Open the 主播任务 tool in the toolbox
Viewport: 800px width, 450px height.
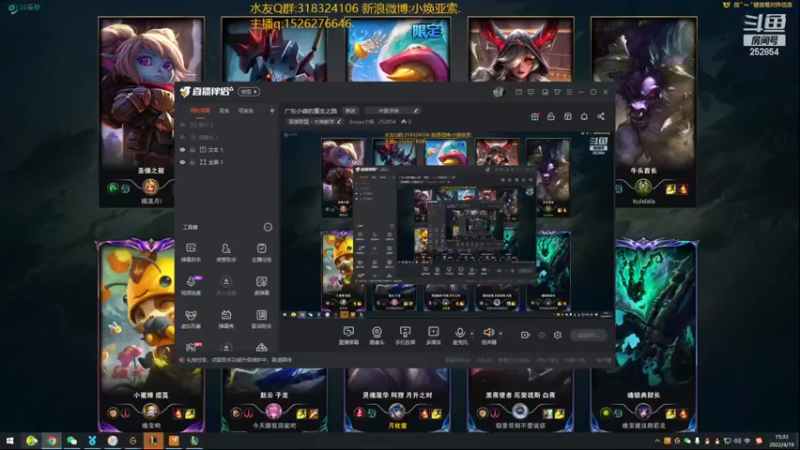(261, 252)
